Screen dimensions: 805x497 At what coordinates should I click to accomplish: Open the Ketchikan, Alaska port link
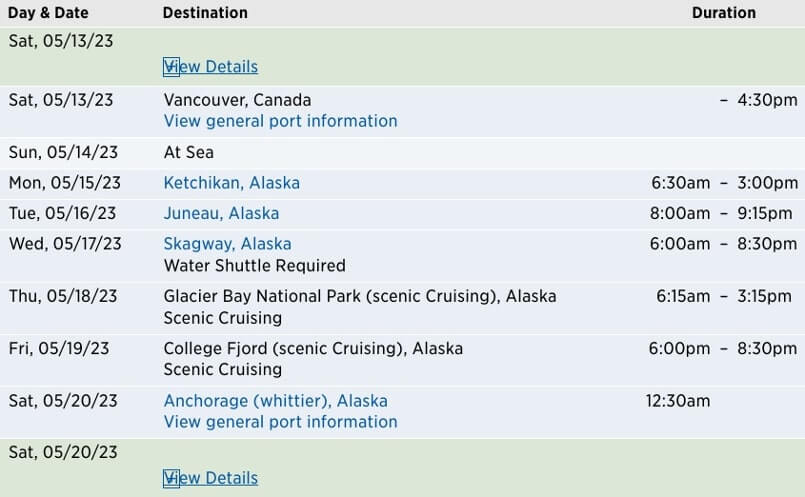click(232, 183)
